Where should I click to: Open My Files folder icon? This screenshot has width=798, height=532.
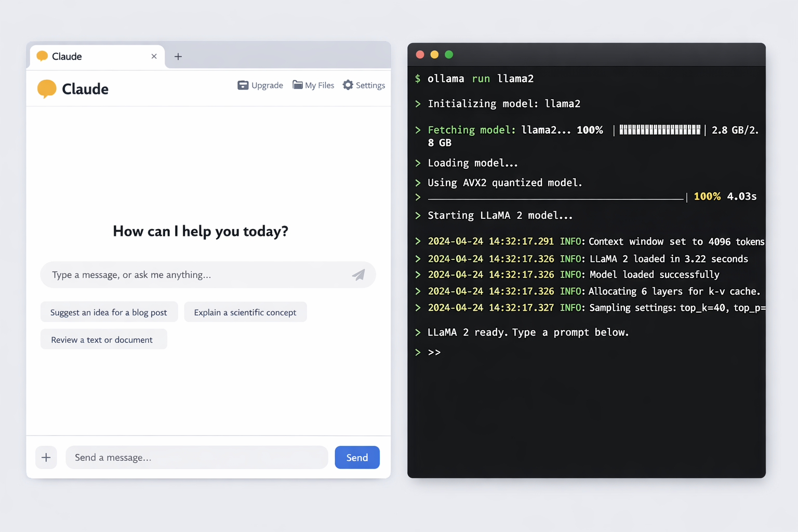tap(297, 85)
